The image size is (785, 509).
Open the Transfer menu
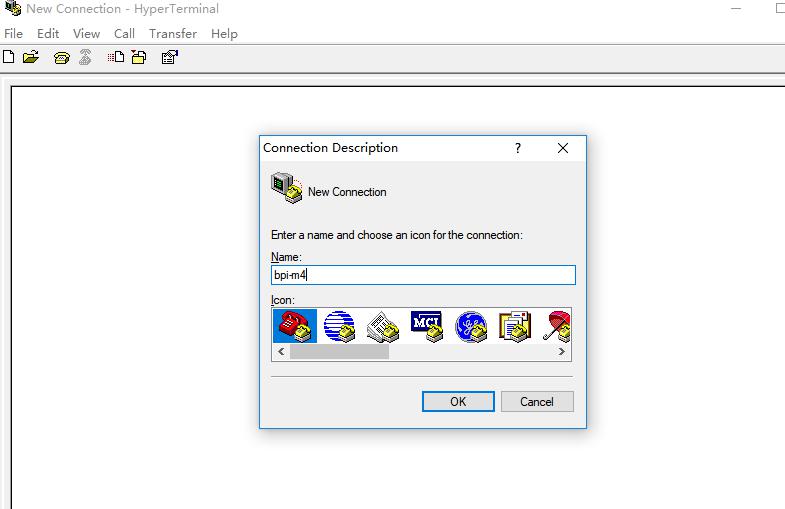click(173, 33)
